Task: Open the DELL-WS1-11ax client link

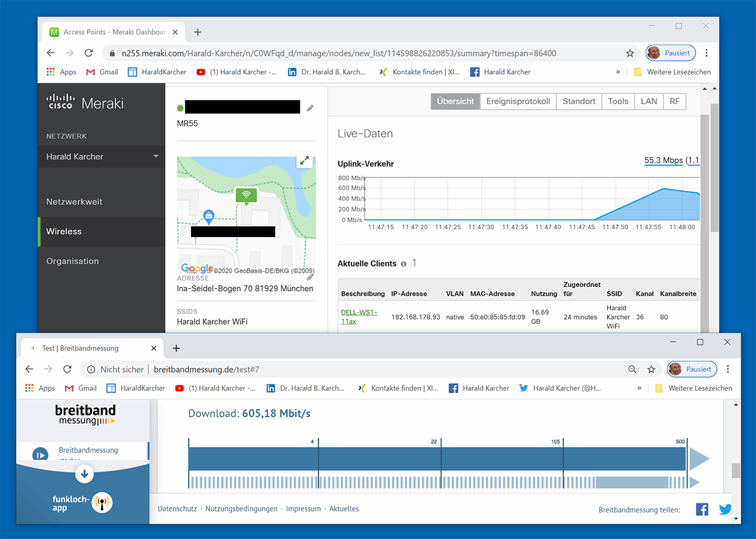Action: pos(358,315)
